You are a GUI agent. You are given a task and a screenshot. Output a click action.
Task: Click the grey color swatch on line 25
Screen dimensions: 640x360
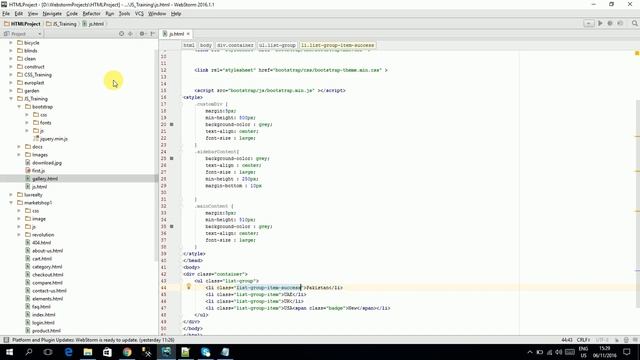click(172, 158)
